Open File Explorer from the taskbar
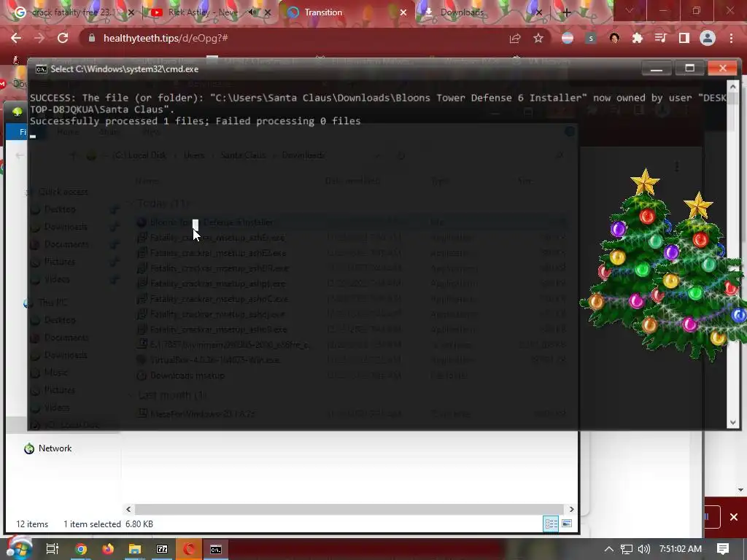Viewport: 747px width, 560px height. click(x=135, y=549)
